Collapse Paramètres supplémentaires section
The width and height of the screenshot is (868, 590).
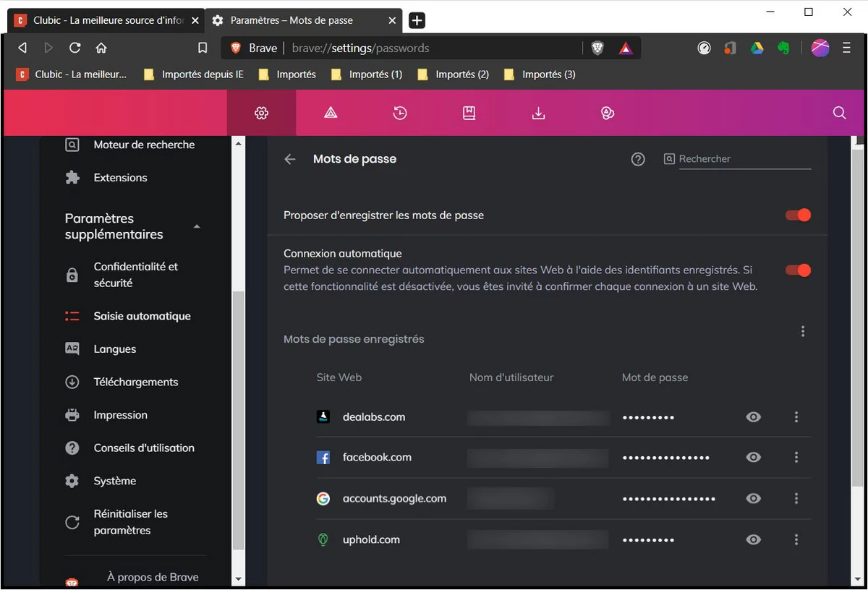(197, 226)
